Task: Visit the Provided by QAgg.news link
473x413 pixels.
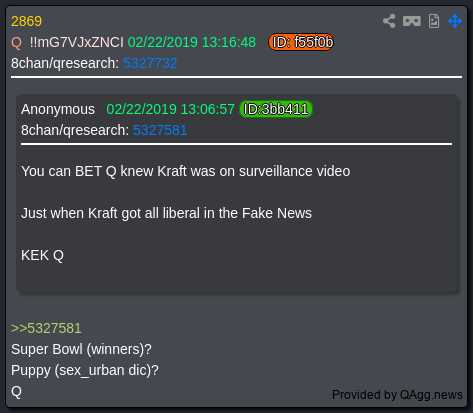Action: coord(397,395)
